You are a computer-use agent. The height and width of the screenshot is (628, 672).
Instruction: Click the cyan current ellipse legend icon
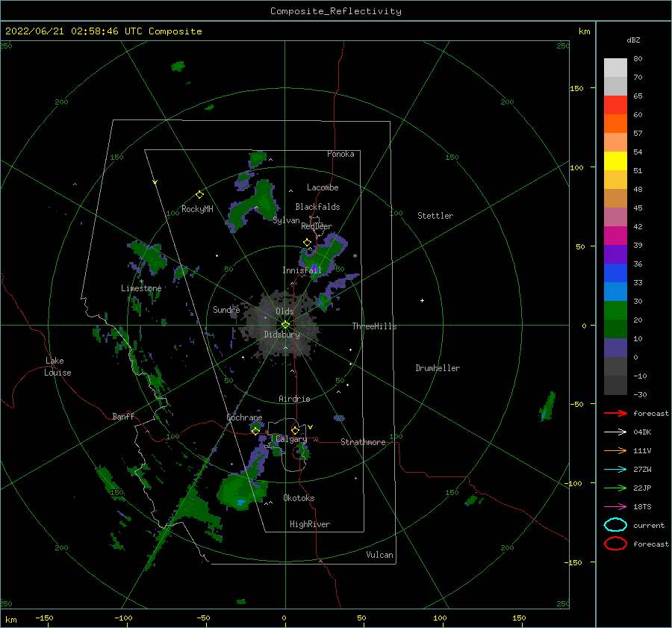tap(615, 525)
